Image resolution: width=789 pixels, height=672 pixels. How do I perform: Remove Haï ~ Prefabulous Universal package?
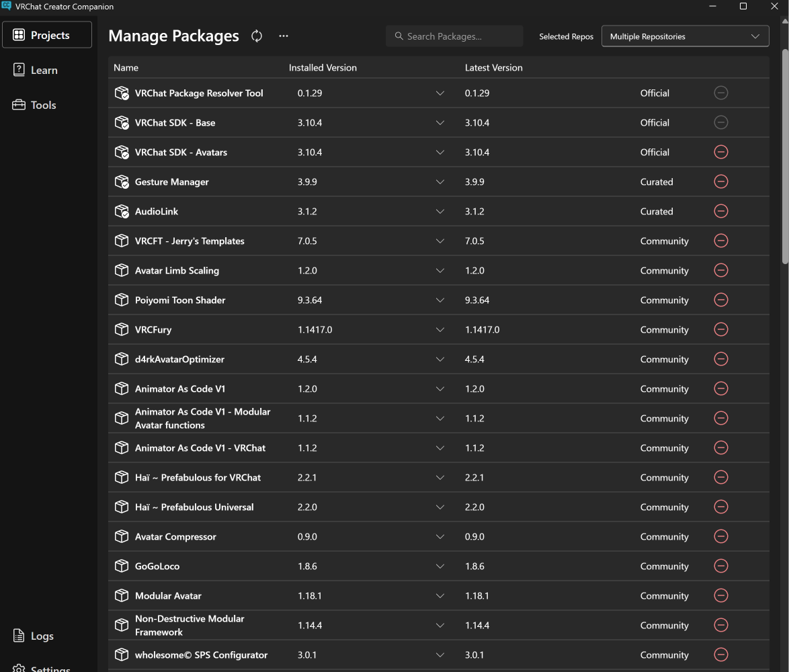tap(721, 507)
